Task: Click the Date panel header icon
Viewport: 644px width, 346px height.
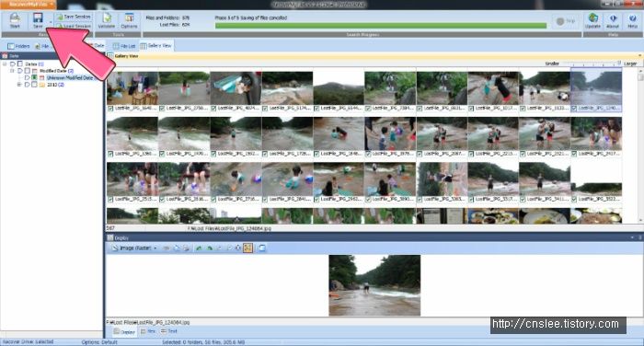Action: coord(5,56)
